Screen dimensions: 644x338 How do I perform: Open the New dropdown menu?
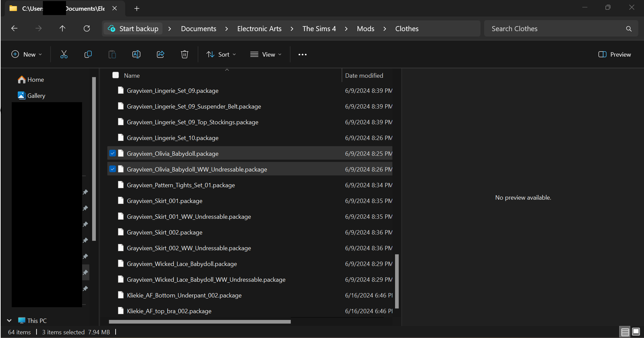tap(27, 54)
